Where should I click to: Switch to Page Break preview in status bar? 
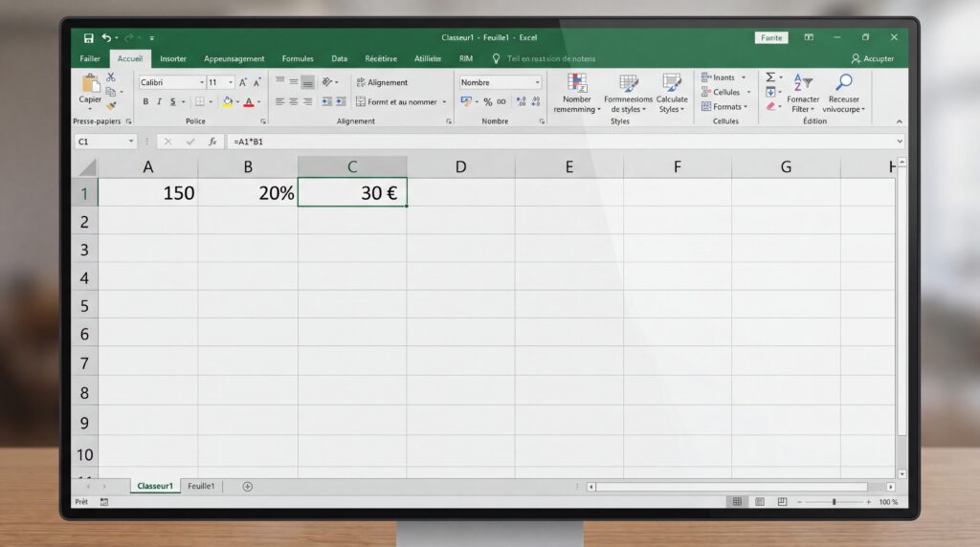(782, 502)
